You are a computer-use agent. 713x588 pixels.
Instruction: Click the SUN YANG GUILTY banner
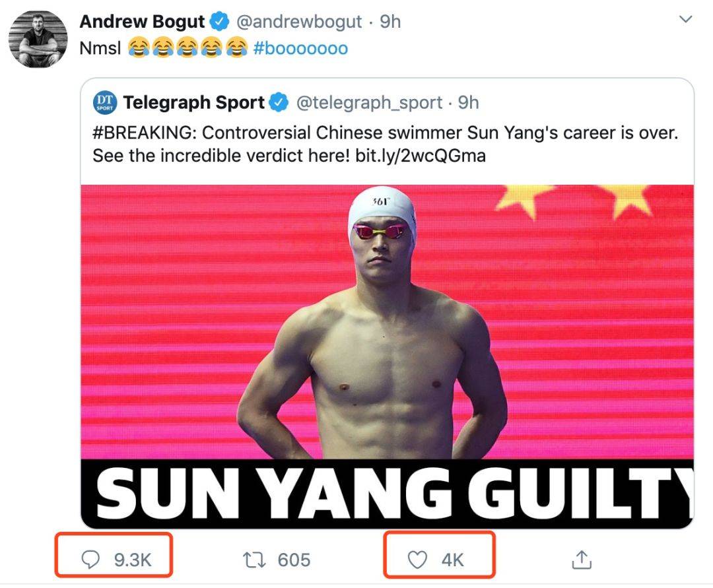click(387, 494)
